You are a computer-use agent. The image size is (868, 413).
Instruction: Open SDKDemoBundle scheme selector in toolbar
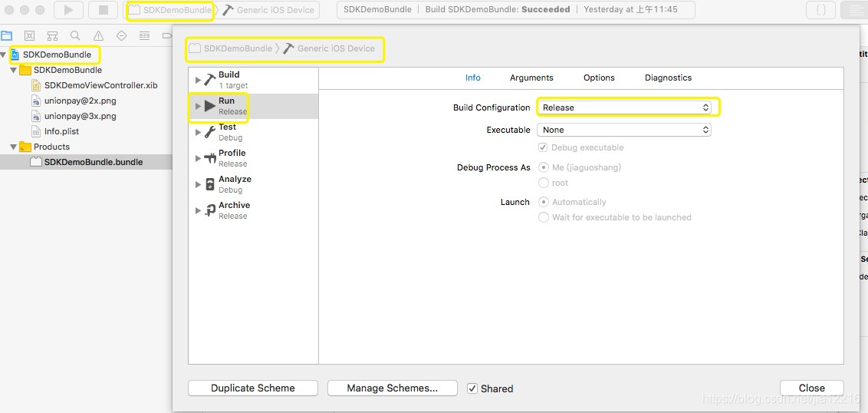(x=170, y=10)
